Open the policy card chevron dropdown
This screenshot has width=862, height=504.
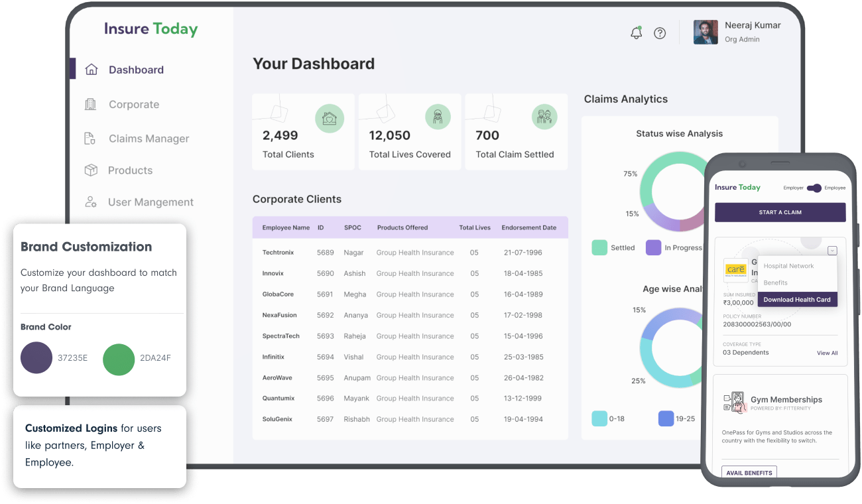click(832, 251)
